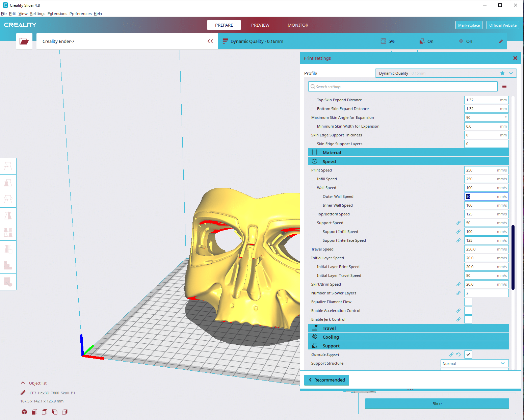Viewport: 524px width, 420px height.
Task: Collapse the Object list chevron
Action: click(23, 383)
